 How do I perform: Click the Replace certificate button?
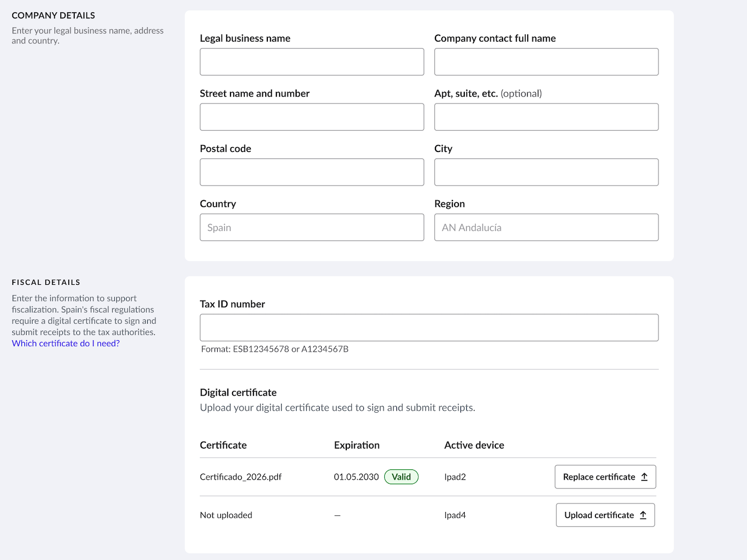(605, 477)
